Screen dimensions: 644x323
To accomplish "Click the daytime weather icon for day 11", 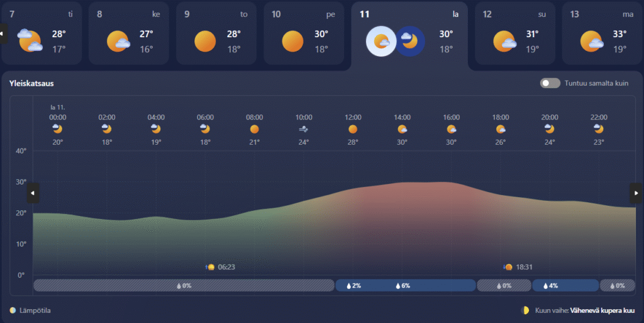I will tap(381, 42).
